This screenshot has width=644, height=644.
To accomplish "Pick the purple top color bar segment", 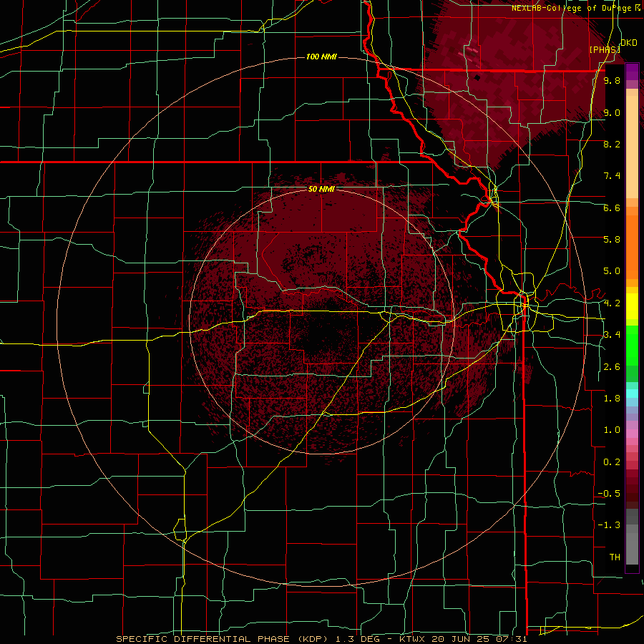I will (x=632, y=72).
